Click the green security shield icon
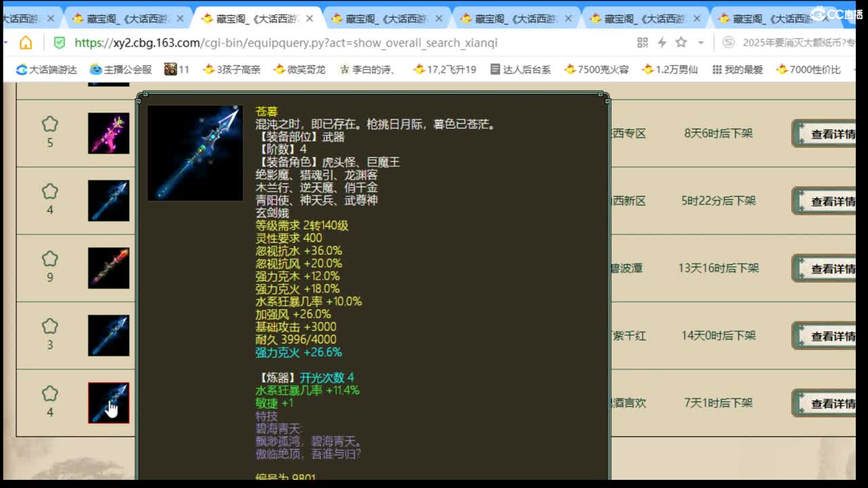The height and width of the screenshot is (488, 868). pyautogui.click(x=60, y=43)
